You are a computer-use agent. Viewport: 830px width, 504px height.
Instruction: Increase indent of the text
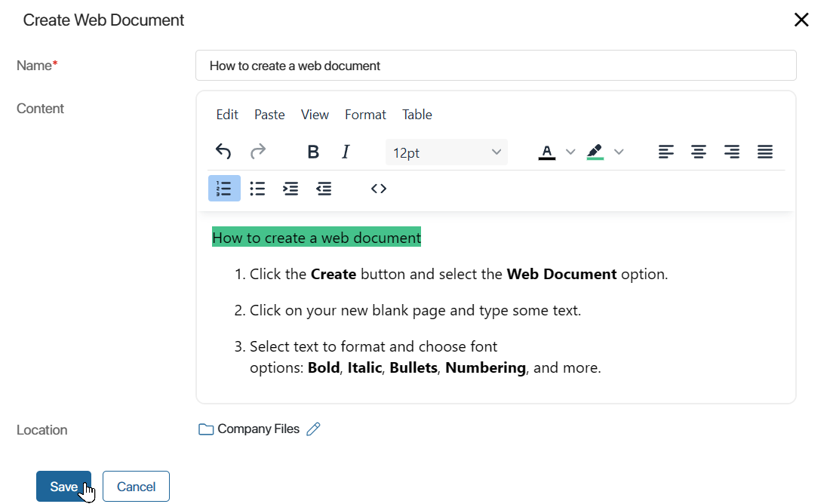290,189
